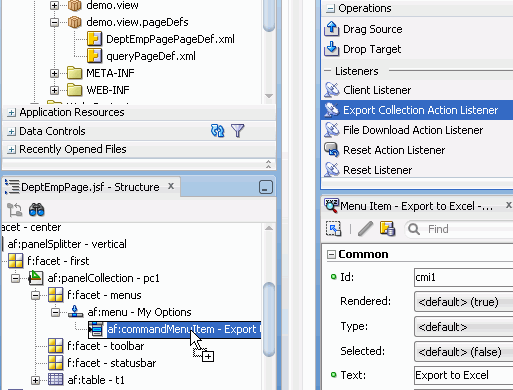Click the demo.view.pageDefs package icon
This screenshot has height=390, width=513.
point(75,22)
